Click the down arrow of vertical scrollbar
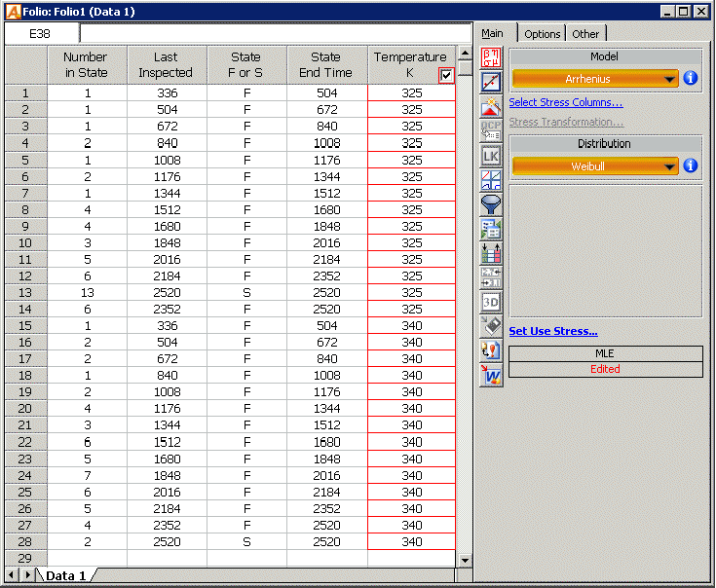Image resolution: width=716 pixels, height=588 pixels. point(465,560)
